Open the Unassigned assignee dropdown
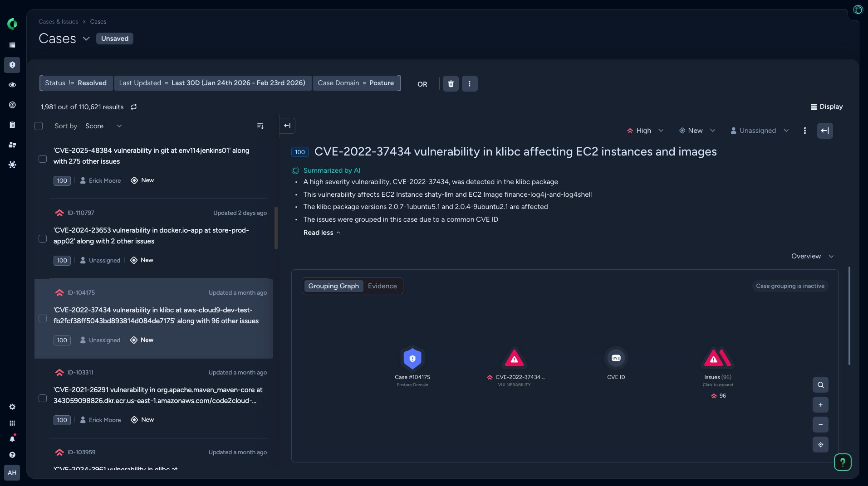Screen dimensions: 868x486 759,131
